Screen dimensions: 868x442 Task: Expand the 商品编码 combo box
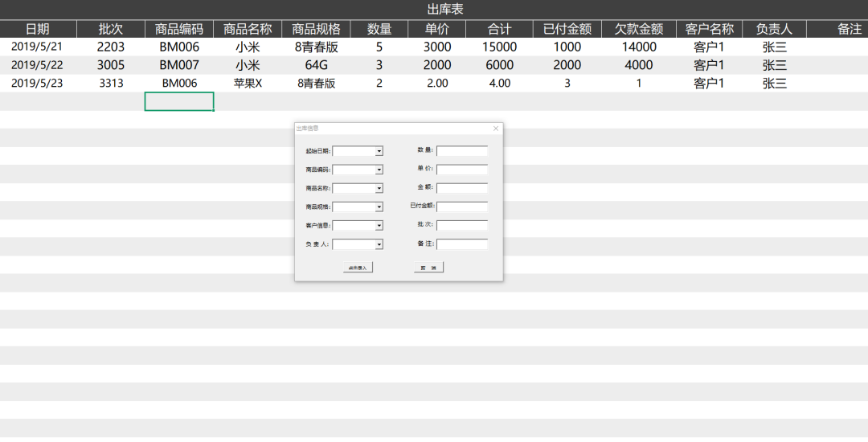point(379,170)
